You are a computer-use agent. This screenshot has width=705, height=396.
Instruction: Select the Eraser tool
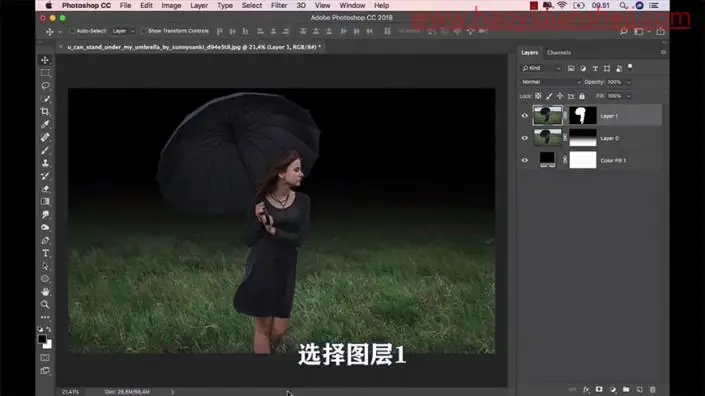click(45, 189)
